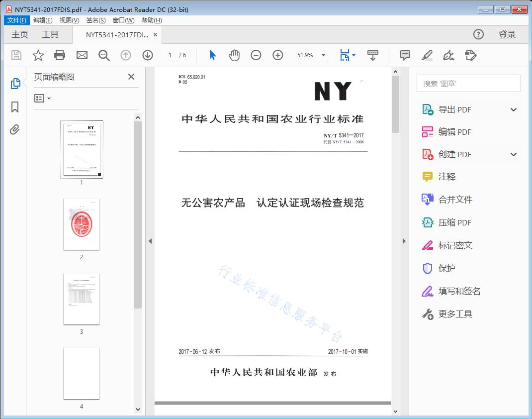Email the PDF via the envelope icon
The width and height of the screenshot is (532, 419).
[x=82, y=55]
